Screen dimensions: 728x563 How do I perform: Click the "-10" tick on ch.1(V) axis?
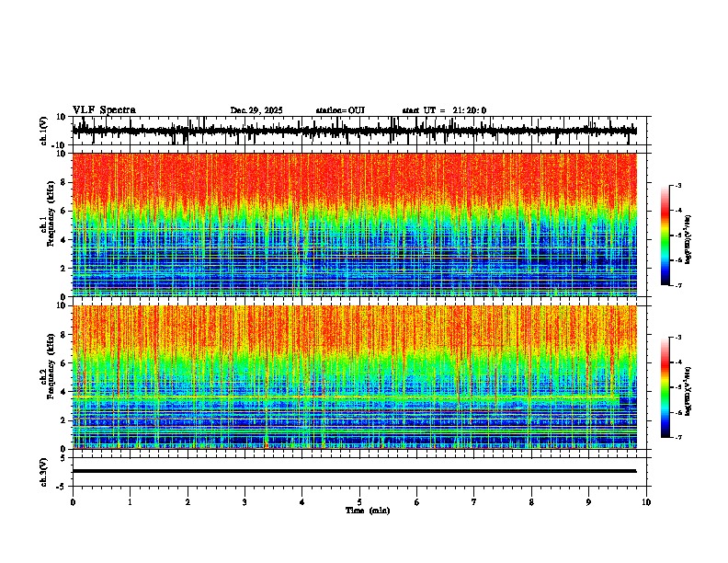click(60, 145)
